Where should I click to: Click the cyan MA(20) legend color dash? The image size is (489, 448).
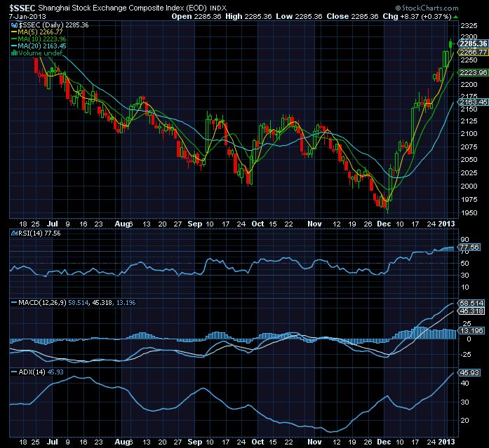14,46
